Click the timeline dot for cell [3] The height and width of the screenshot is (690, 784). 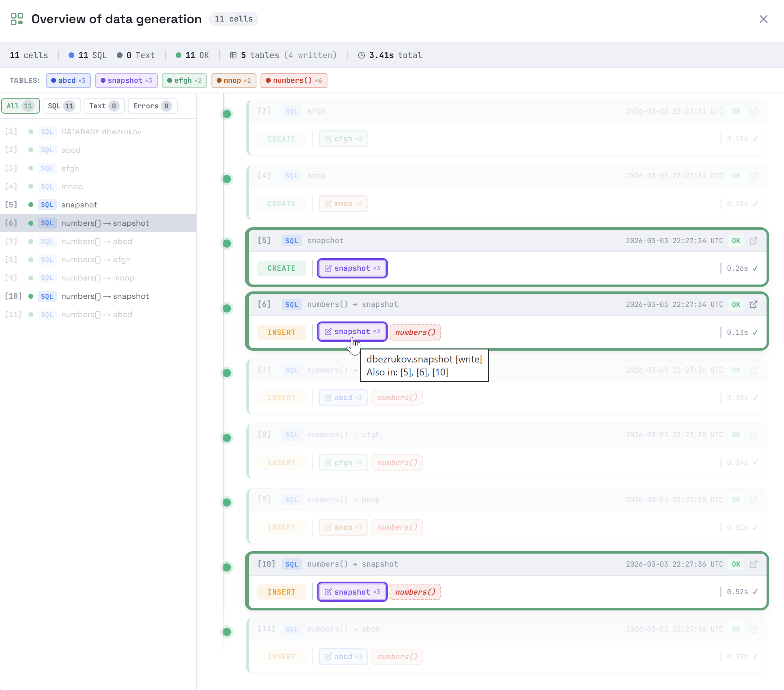pos(227,114)
